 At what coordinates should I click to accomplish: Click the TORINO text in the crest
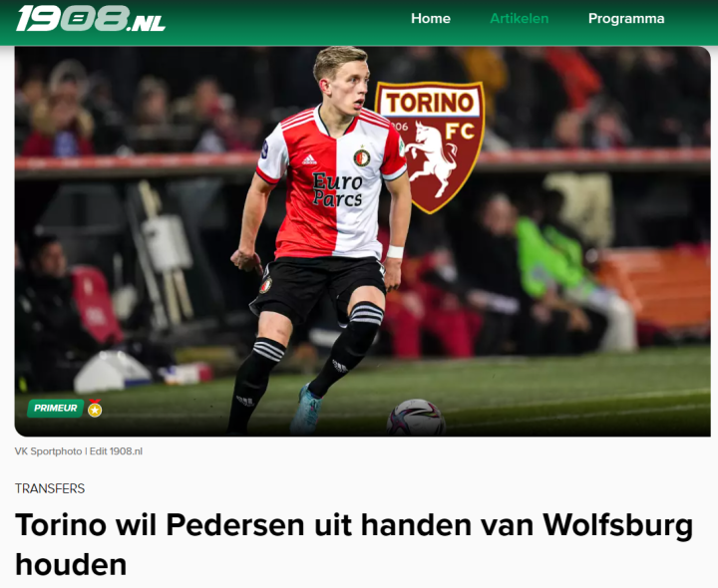(431, 102)
